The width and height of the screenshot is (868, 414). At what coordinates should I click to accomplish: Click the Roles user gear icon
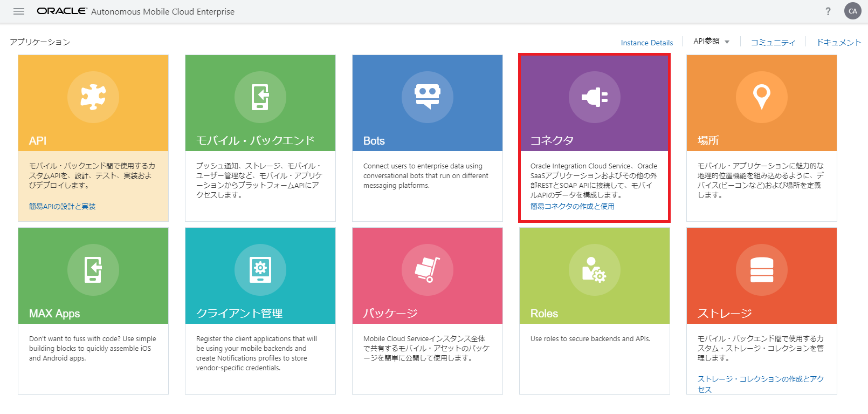pos(595,270)
